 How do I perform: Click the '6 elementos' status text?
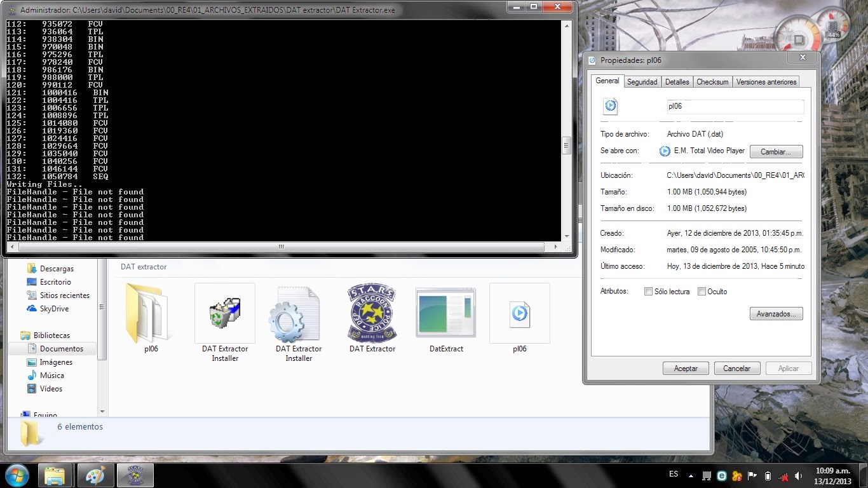[80, 427]
